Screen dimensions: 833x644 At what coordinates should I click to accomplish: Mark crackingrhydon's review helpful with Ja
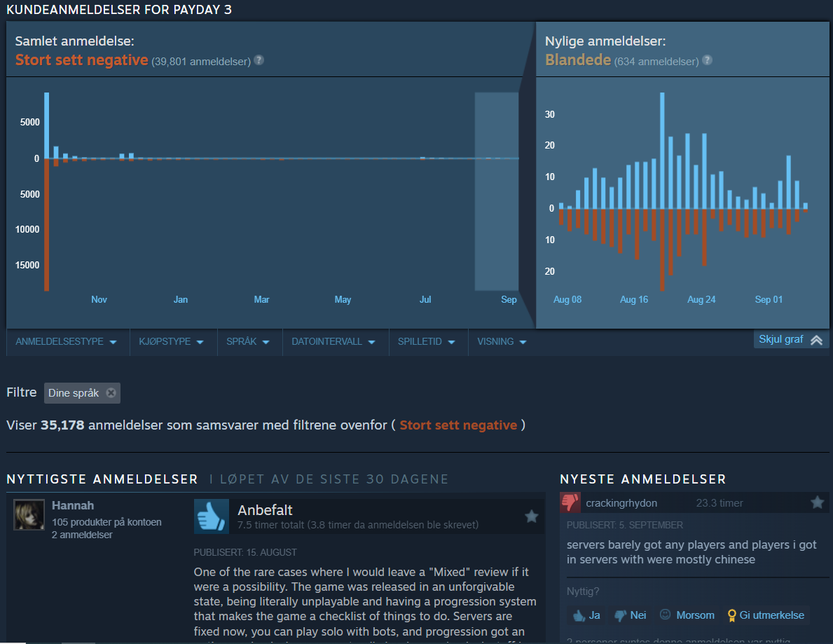tap(586, 615)
